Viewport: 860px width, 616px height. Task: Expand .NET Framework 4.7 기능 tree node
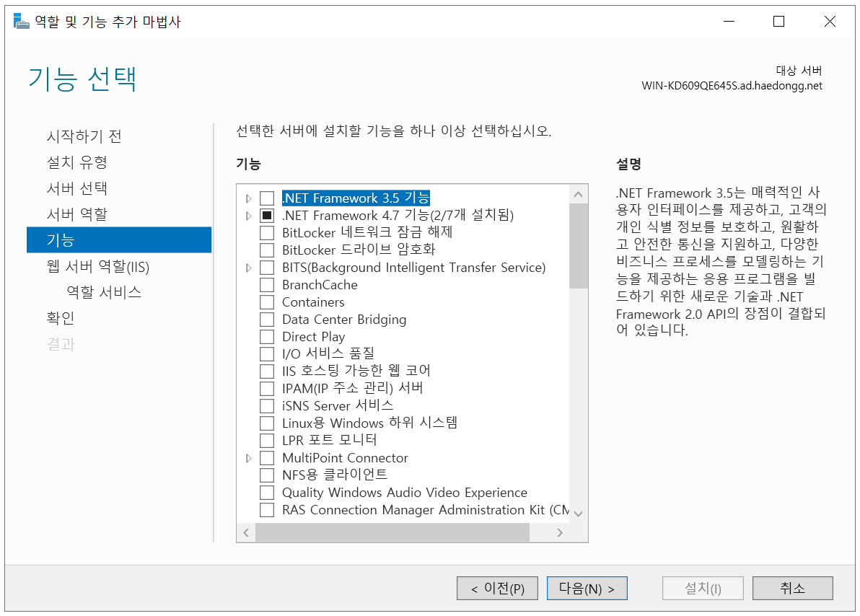click(x=248, y=216)
